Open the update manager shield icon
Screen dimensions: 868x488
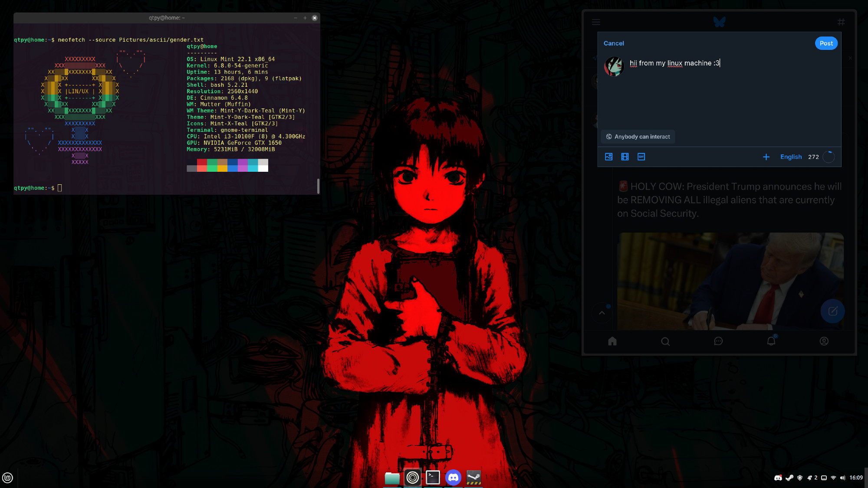pos(800,478)
